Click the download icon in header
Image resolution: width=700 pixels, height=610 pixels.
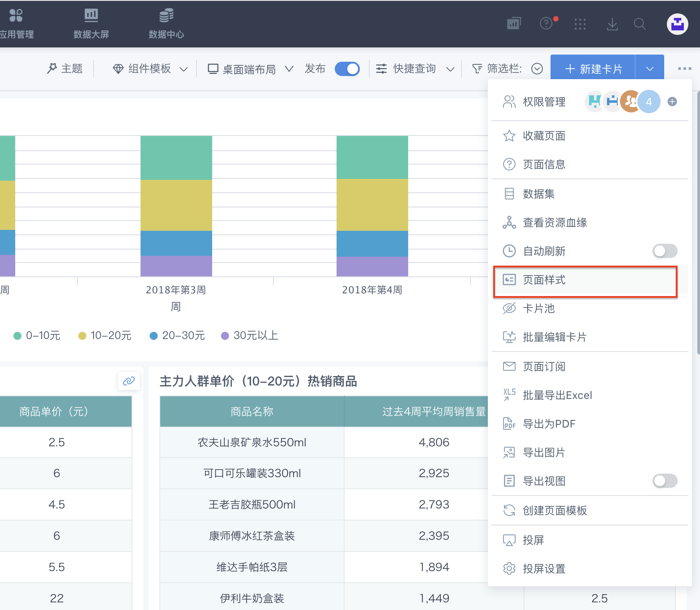point(612,24)
